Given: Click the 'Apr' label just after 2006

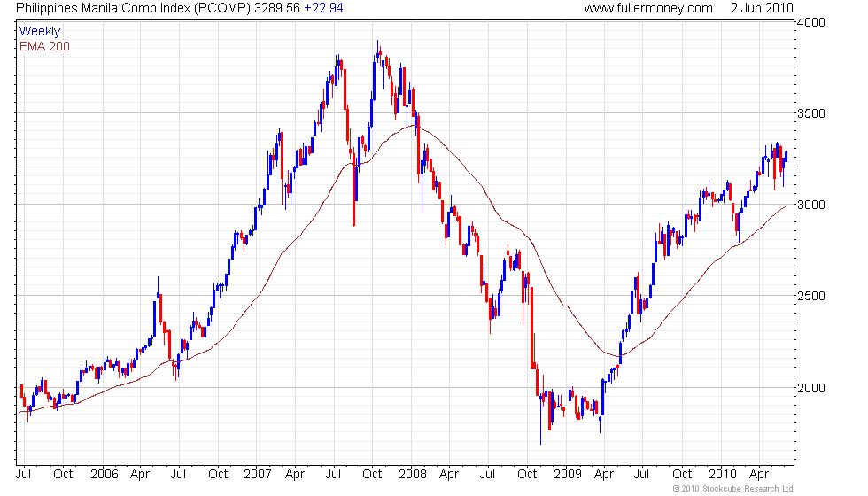Looking at the screenshot, I should point(140,475).
